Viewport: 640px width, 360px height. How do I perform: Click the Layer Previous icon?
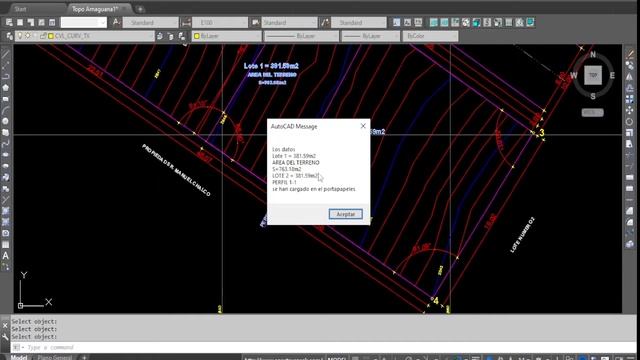pos(171,36)
